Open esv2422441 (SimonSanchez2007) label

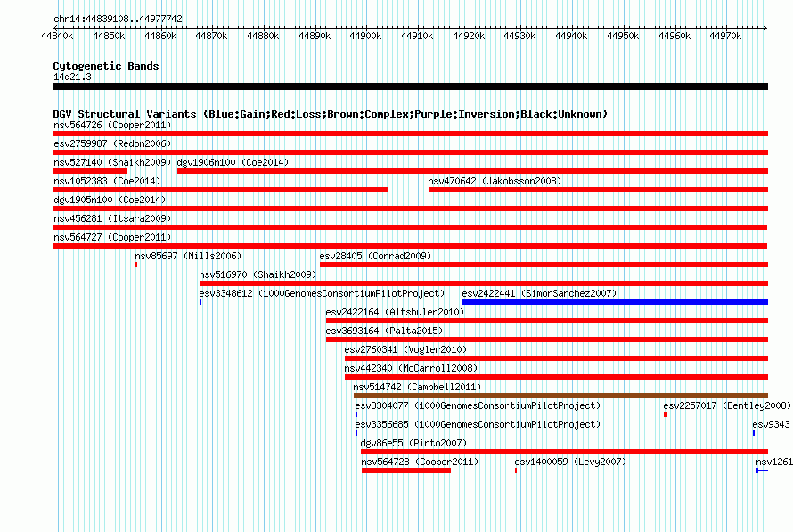(x=539, y=293)
